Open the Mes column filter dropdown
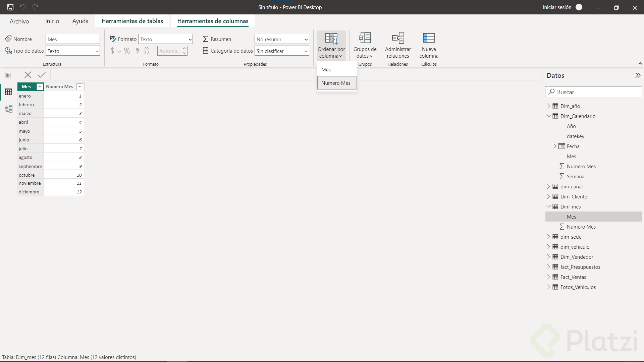 pos(40,87)
